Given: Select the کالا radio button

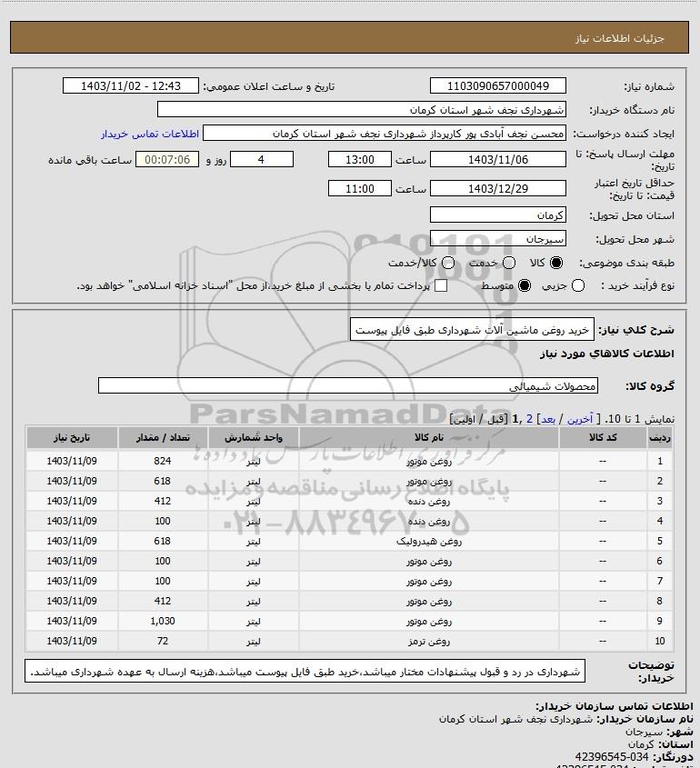Looking at the screenshot, I should (x=556, y=263).
